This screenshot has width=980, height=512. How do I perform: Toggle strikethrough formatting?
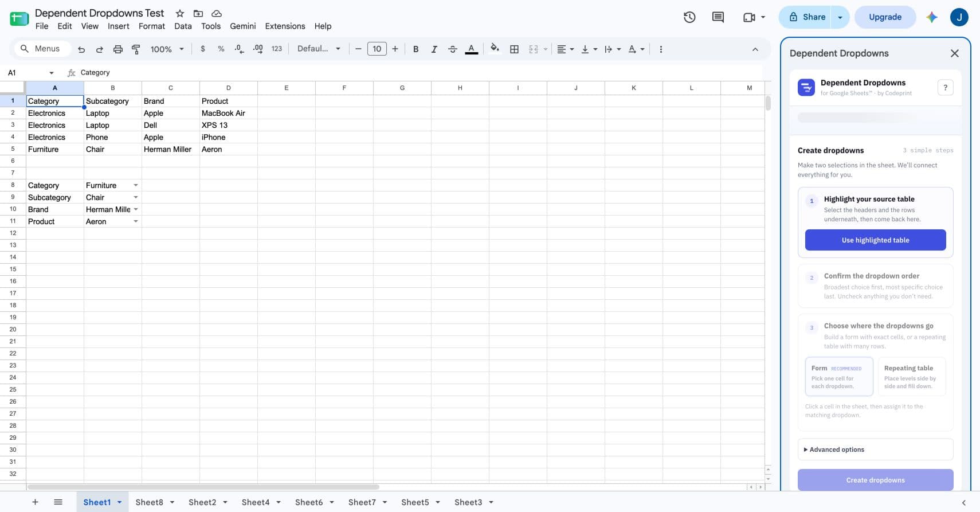[453, 49]
